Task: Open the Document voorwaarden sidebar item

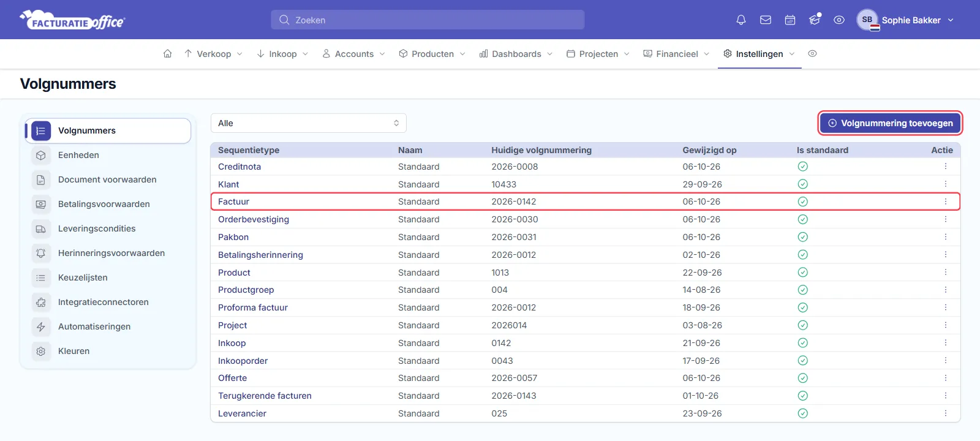Action: (x=108, y=179)
